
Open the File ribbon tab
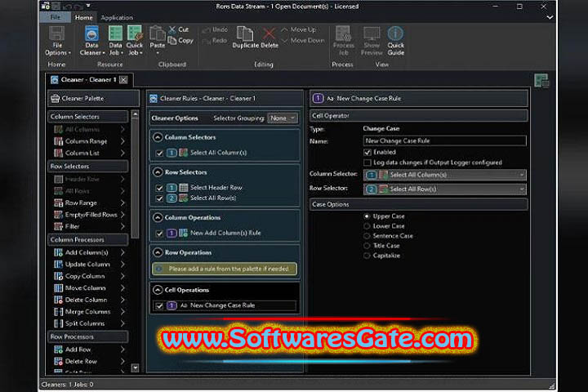56,17
